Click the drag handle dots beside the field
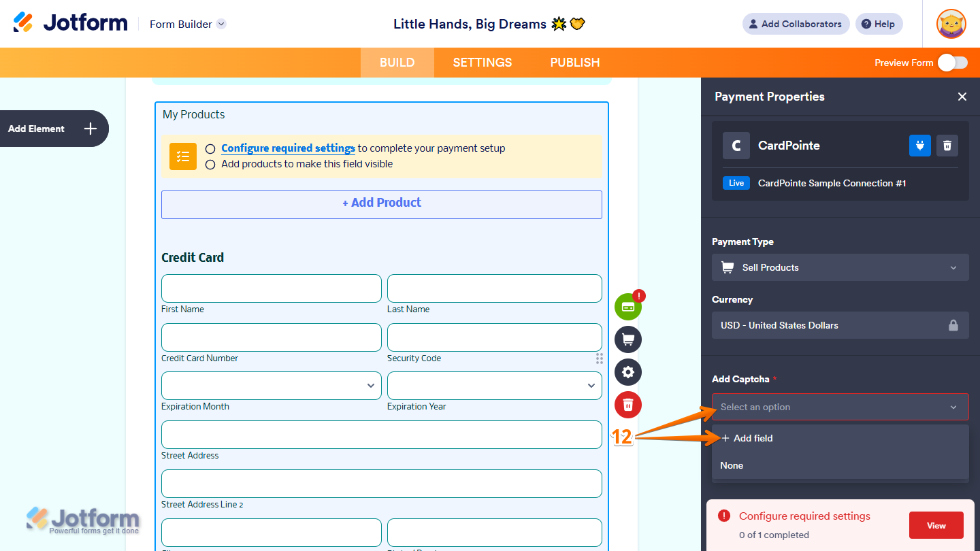 point(600,358)
